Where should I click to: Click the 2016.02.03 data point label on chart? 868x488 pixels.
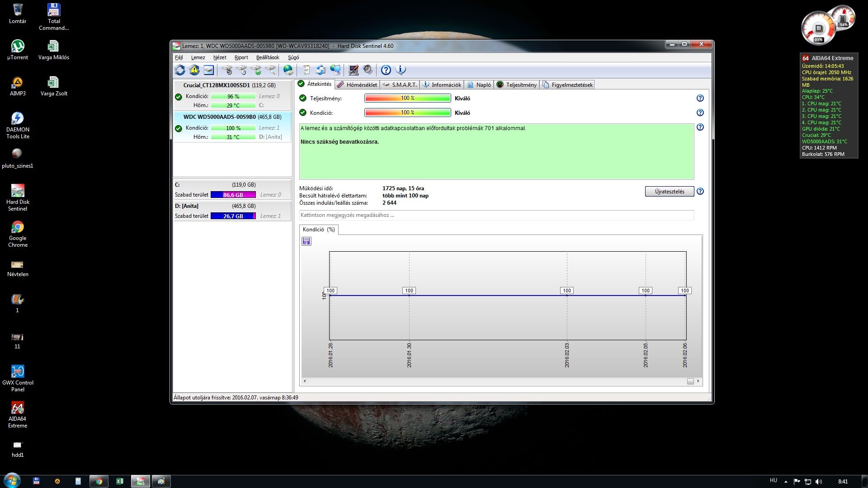click(x=566, y=291)
